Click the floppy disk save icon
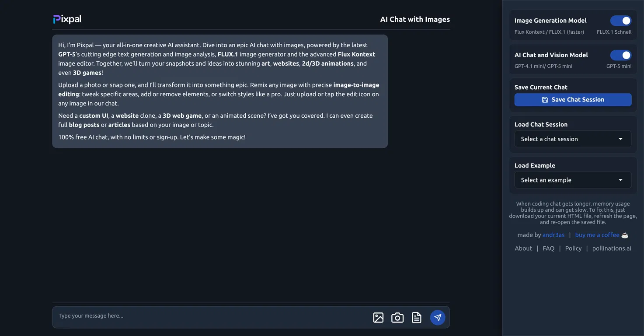The image size is (644, 336). click(x=545, y=100)
